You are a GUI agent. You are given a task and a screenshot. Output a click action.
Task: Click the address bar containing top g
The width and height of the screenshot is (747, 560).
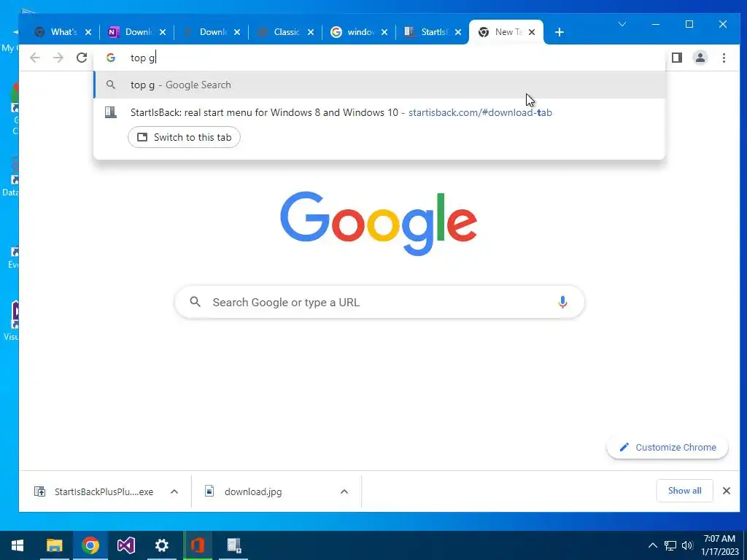pyautogui.click(x=379, y=58)
